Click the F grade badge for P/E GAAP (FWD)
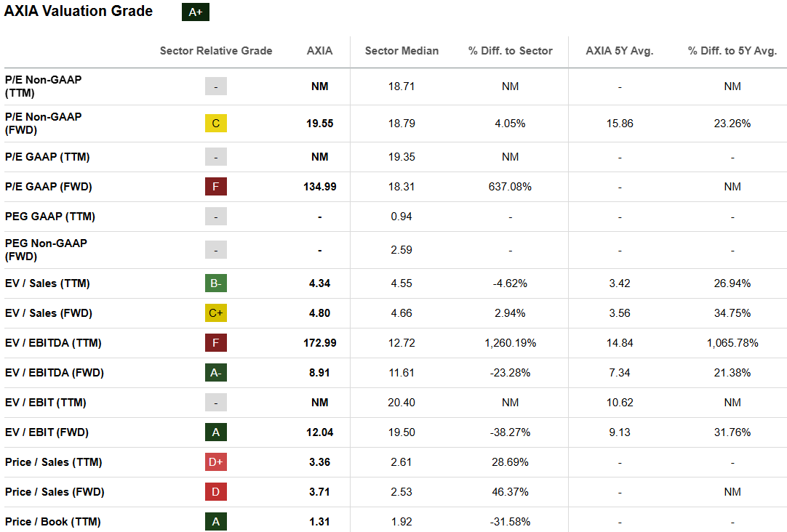The image size is (787, 532). 216,187
